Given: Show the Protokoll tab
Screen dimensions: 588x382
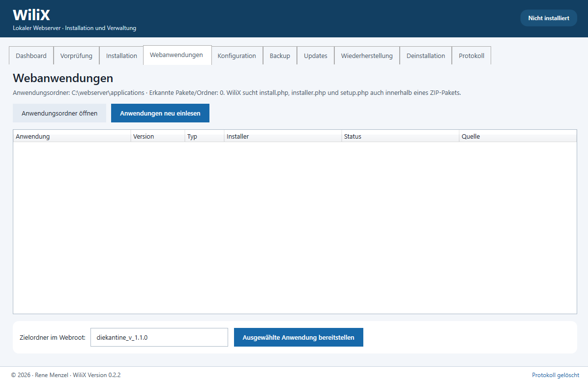Looking at the screenshot, I should coord(471,56).
